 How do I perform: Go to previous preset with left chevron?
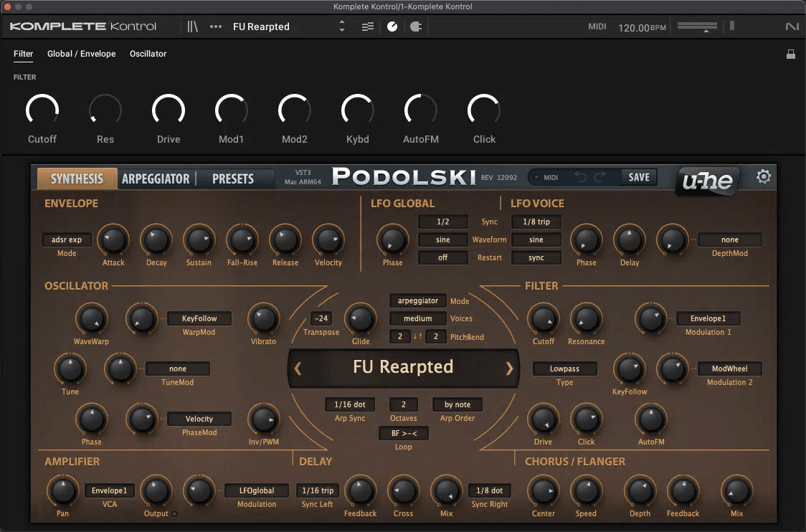point(298,368)
